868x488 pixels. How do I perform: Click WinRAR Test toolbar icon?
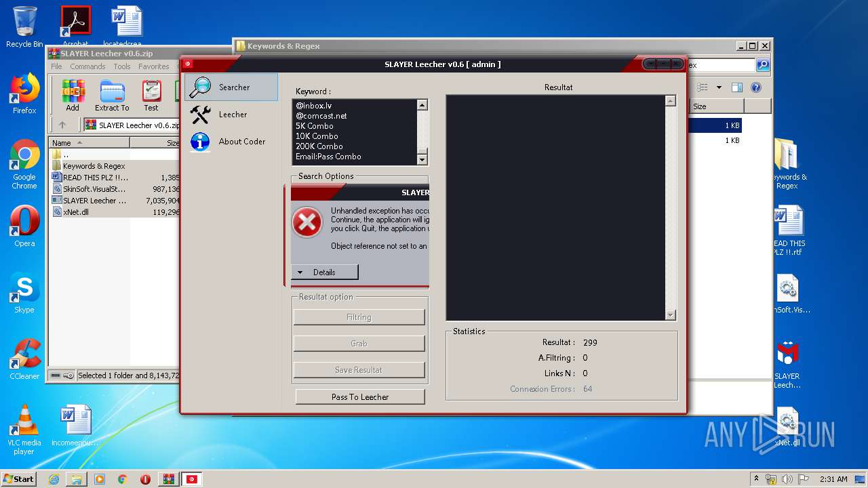point(151,96)
